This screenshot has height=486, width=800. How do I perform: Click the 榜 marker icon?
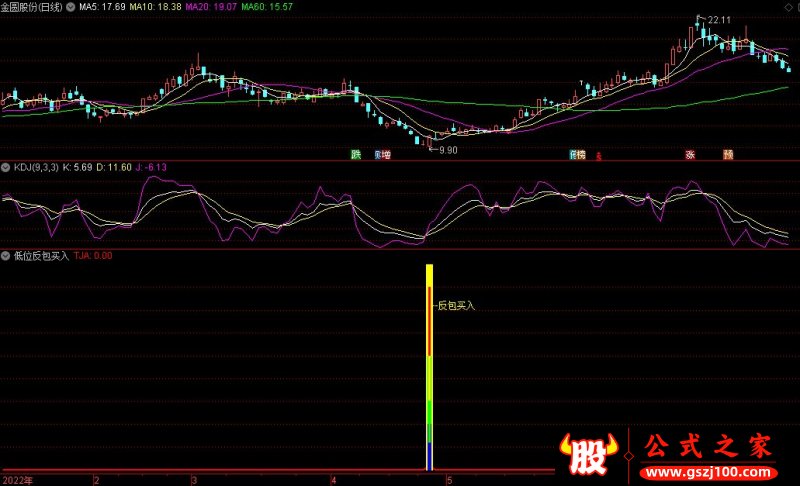click(581, 155)
